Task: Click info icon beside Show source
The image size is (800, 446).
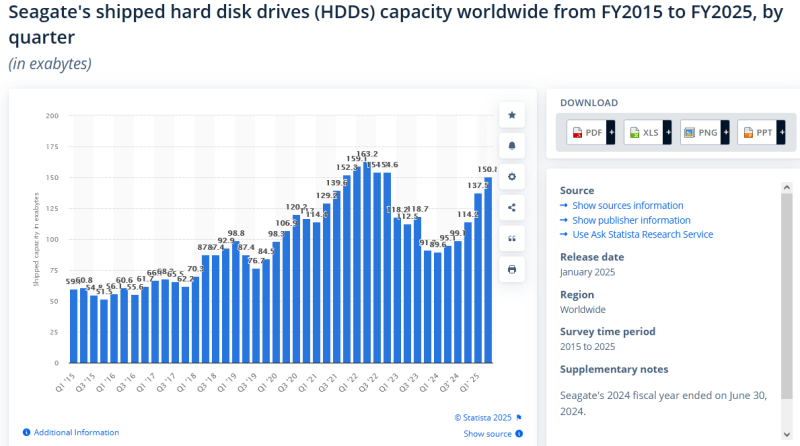Action: click(519, 434)
